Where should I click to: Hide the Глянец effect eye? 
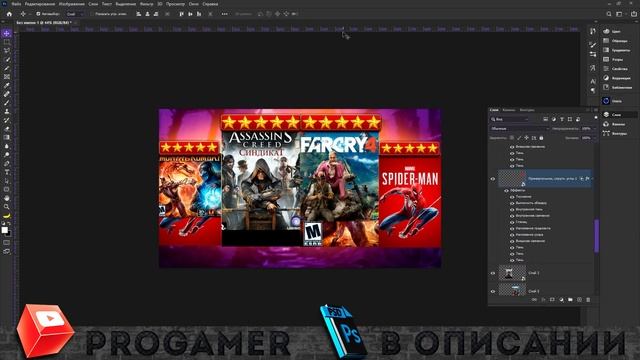click(512, 222)
